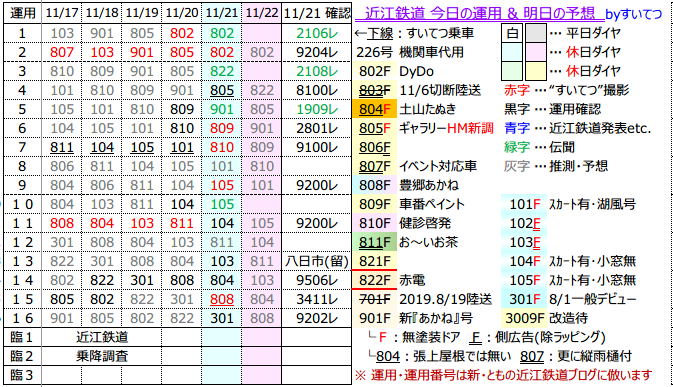Image resolution: width=673 pixels, height=387 pixels.
Task: Select the 11/20 date column header
Action: click(182, 13)
